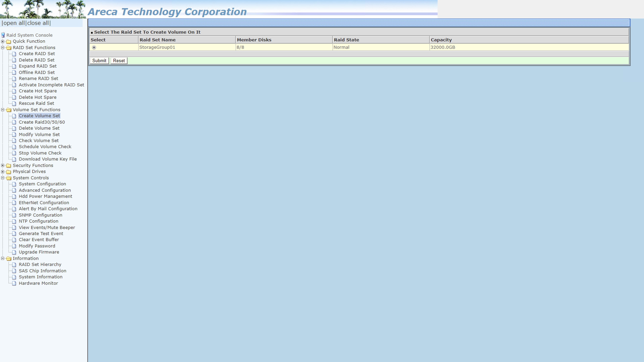Click the page icon beside Upgrade Firmware
644x362 pixels.
pyautogui.click(x=14, y=252)
